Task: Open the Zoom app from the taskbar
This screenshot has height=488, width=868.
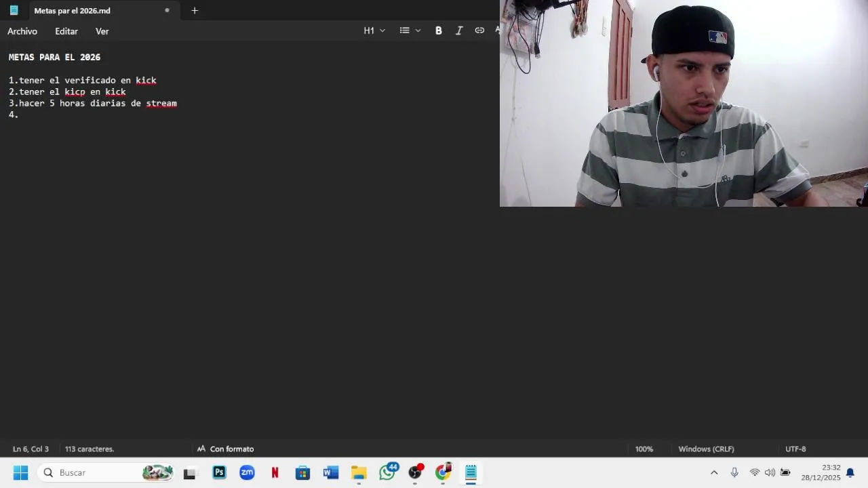Action: coord(247,472)
